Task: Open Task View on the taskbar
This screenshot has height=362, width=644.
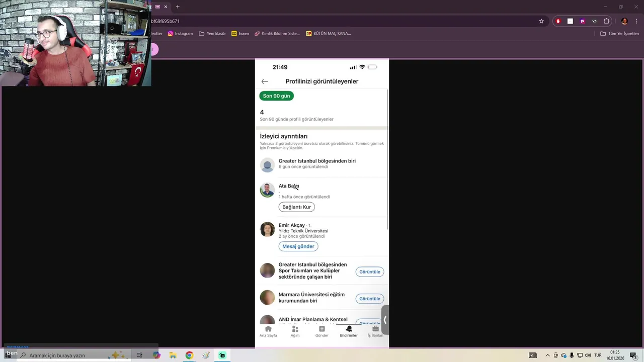Action: (139, 355)
